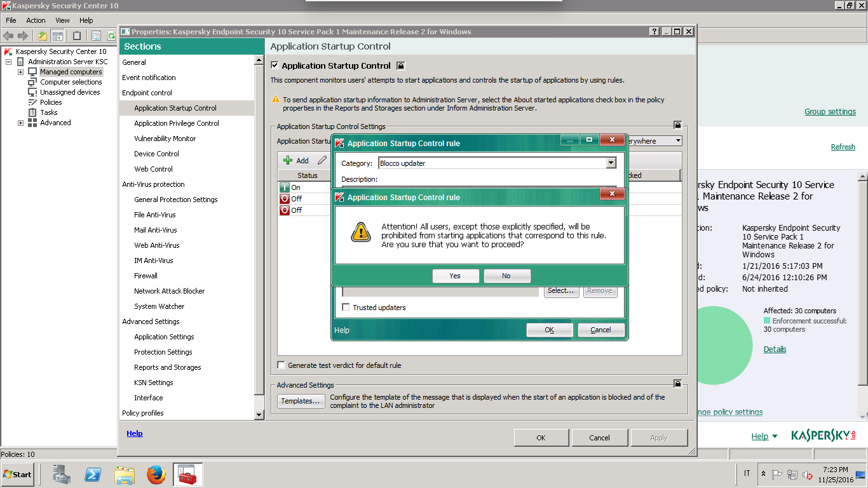Click the pencil Edit icon next to Add

322,161
